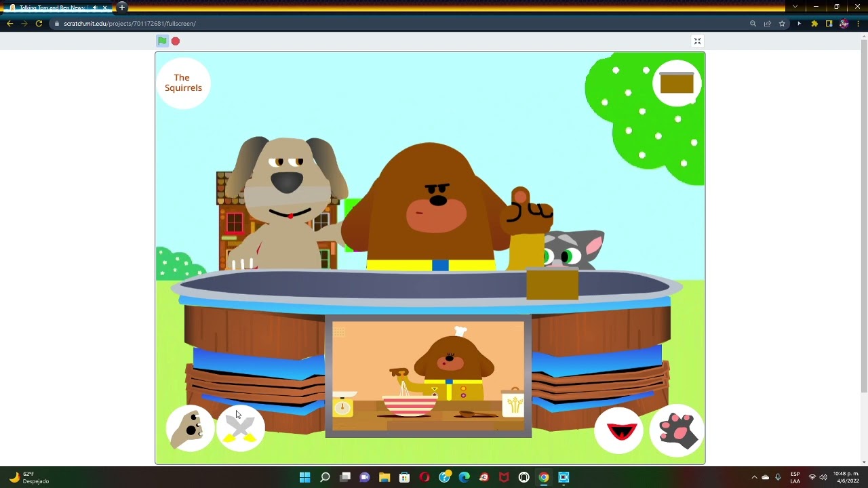Open File Explorer from taskbar
This screenshot has width=868, height=488.
[384, 477]
